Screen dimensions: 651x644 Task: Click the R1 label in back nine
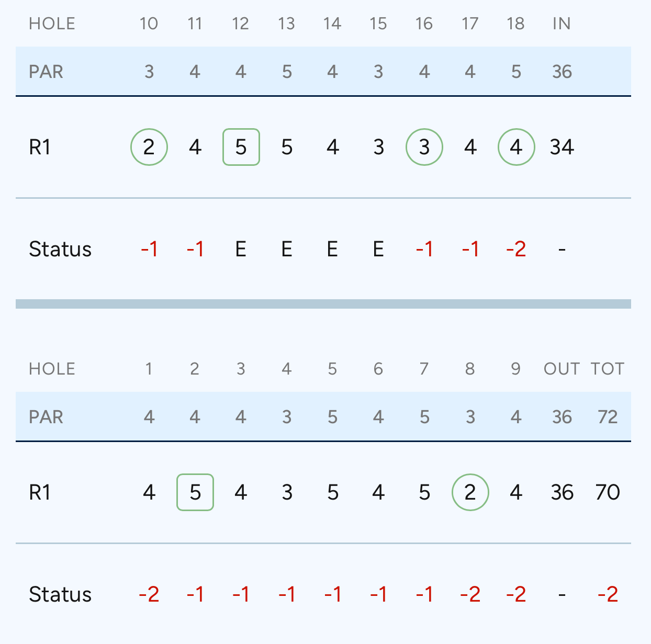click(x=40, y=147)
